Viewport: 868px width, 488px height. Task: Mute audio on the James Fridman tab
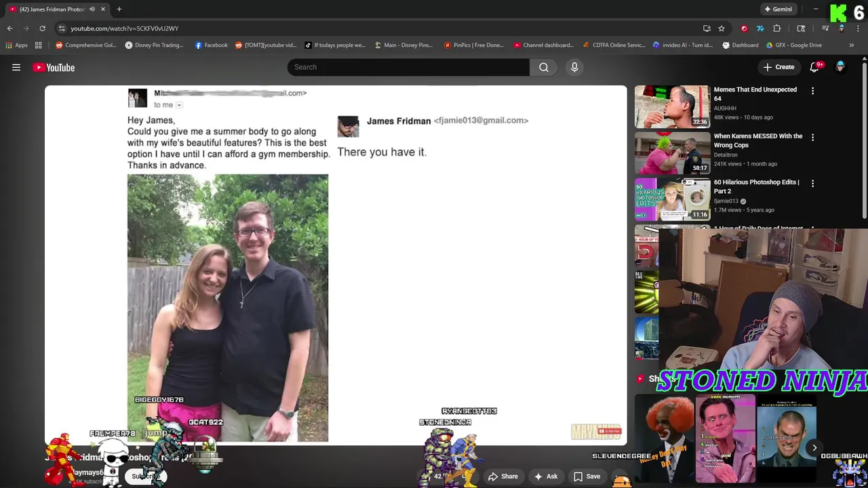click(x=92, y=9)
